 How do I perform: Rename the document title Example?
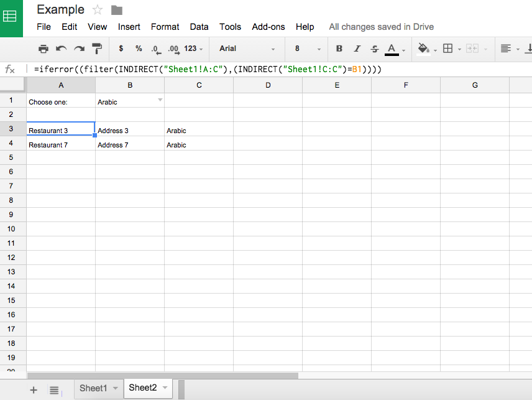[60, 9]
